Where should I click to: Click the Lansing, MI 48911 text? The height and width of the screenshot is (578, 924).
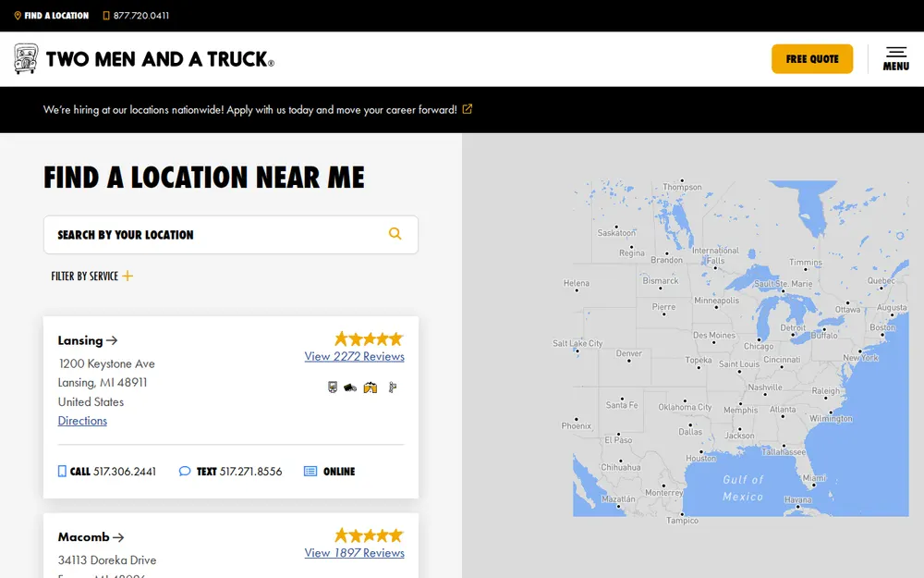pos(103,383)
